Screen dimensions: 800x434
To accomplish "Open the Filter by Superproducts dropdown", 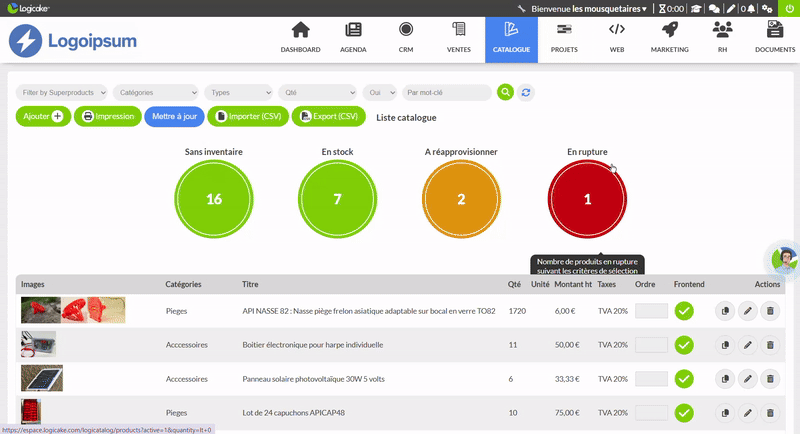I will [x=63, y=92].
